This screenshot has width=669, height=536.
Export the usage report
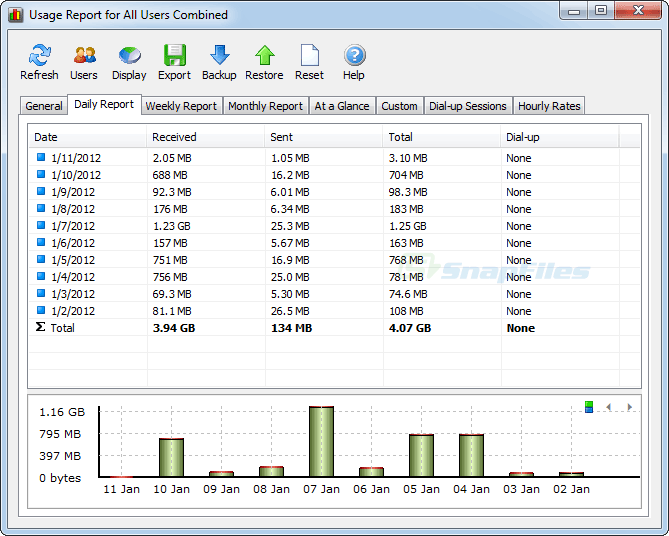(x=174, y=62)
